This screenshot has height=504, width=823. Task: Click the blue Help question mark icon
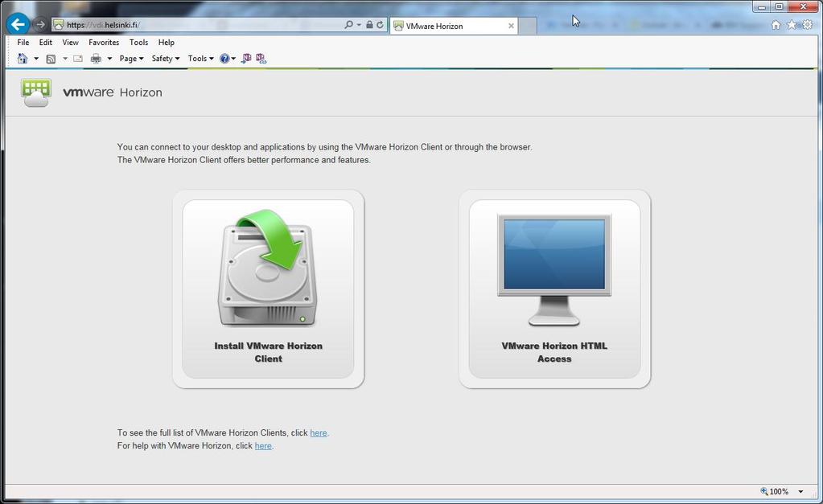point(224,59)
